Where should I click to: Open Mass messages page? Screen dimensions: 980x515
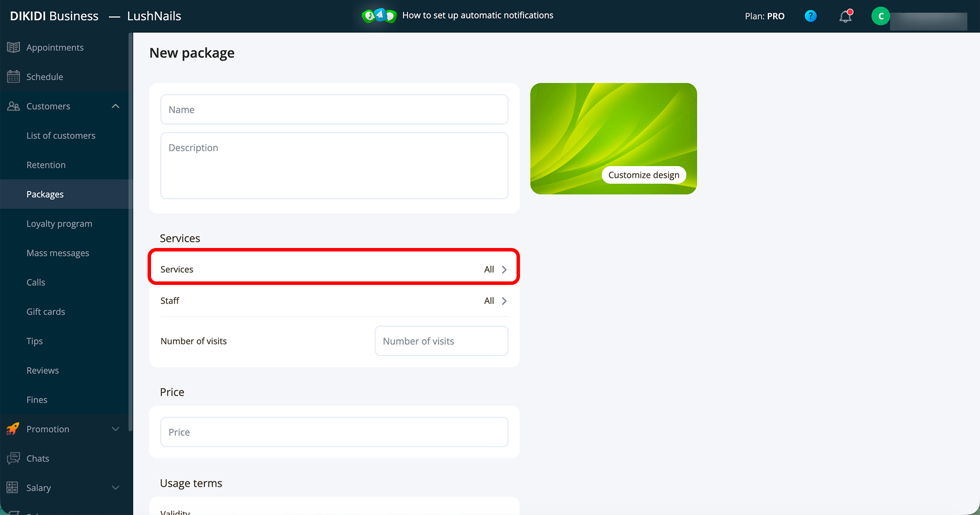58,253
